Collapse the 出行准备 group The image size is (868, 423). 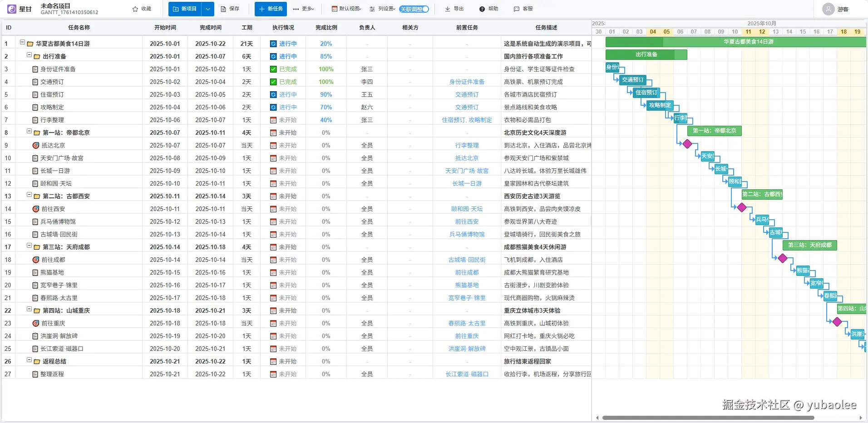click(x=29, y=55)
